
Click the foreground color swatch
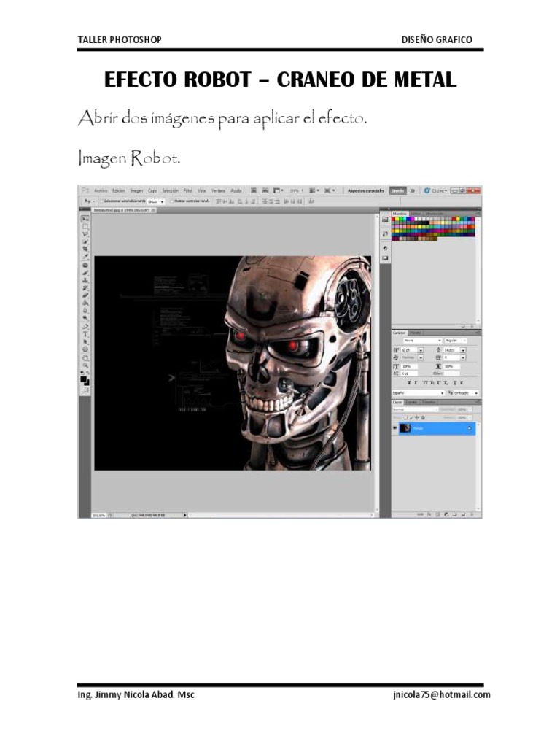[x=84, y=379]
